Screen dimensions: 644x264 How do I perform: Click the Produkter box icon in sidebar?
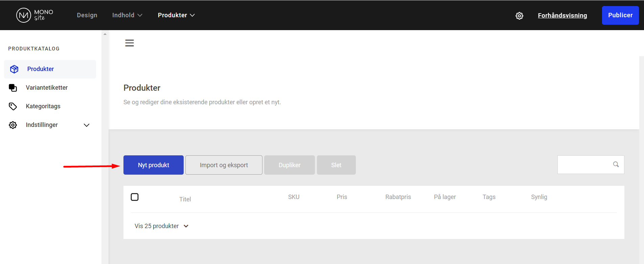(x=14, y=69)
